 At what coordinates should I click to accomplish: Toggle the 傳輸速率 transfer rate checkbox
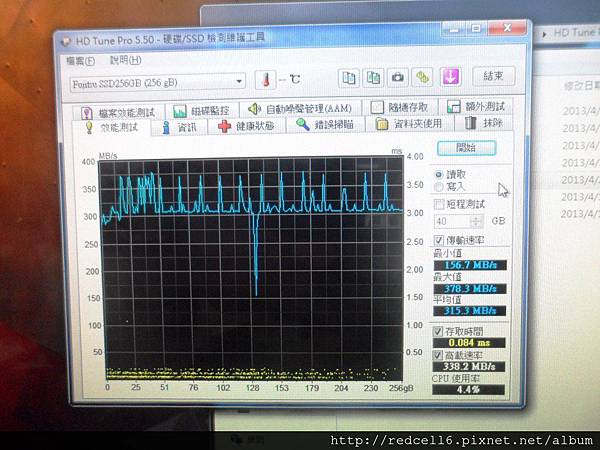point(459,240)
